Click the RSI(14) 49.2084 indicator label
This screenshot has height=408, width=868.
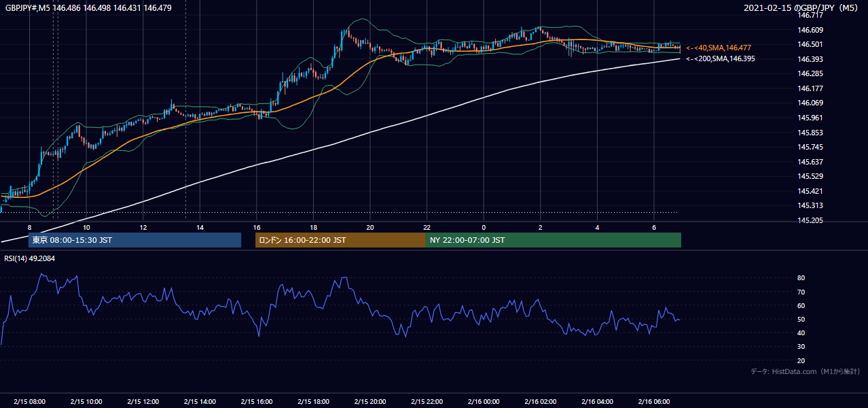pos(29,258)
